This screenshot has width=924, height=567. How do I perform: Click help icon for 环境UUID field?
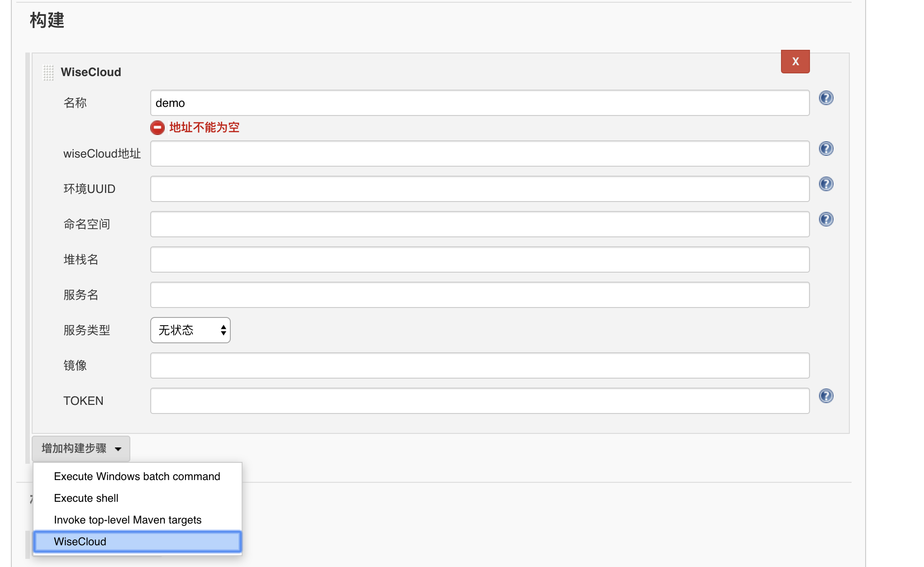[x=826, y=184]
